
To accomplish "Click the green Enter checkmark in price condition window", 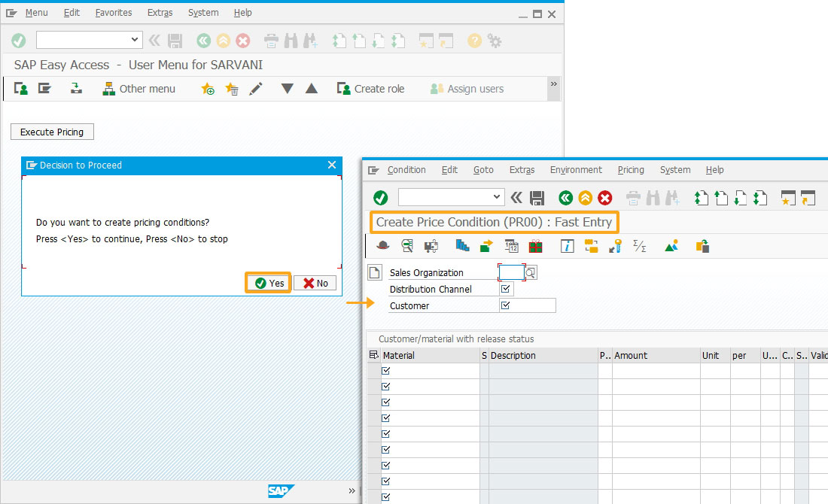I will click(x=380, y=198).
